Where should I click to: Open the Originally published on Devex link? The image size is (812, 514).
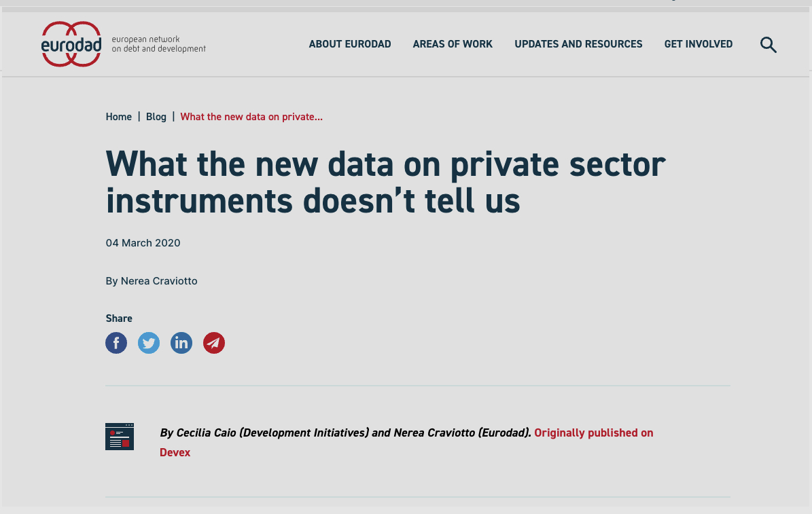(593, 433)
